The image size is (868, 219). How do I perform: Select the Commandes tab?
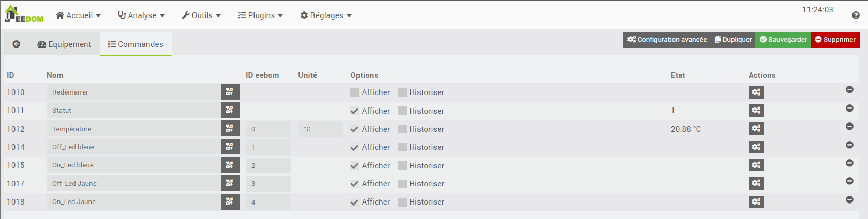click(x=136, y=44)
